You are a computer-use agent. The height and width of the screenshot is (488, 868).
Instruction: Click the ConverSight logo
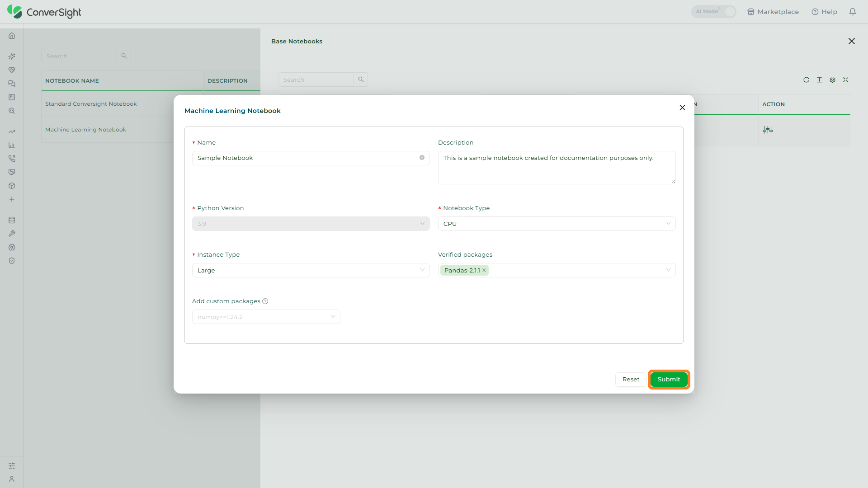tap(44, 12)
